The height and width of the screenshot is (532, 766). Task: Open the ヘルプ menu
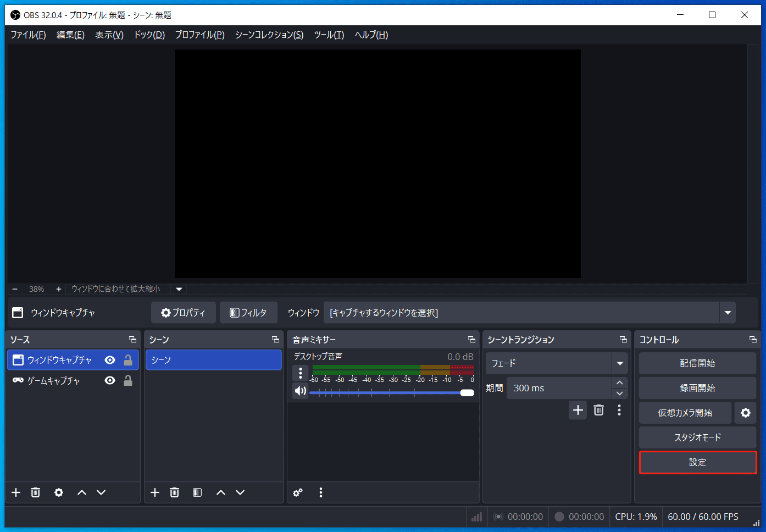pos(371,35)
